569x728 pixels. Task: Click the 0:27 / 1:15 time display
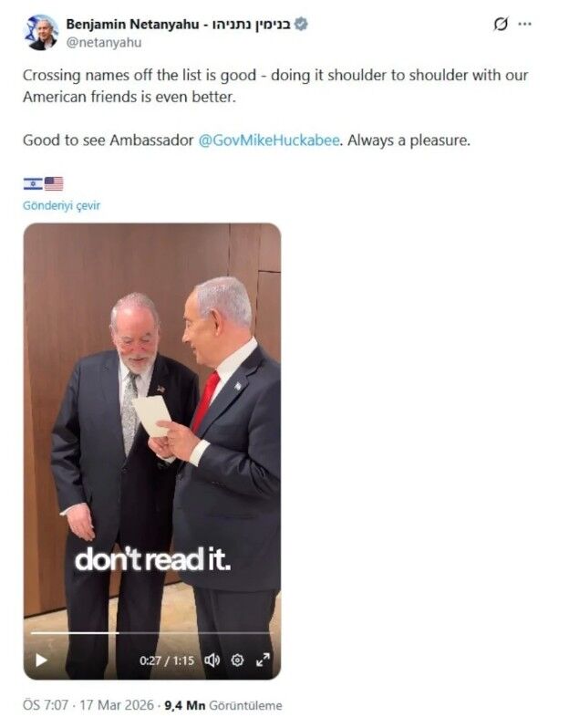(x=167, y=660)
